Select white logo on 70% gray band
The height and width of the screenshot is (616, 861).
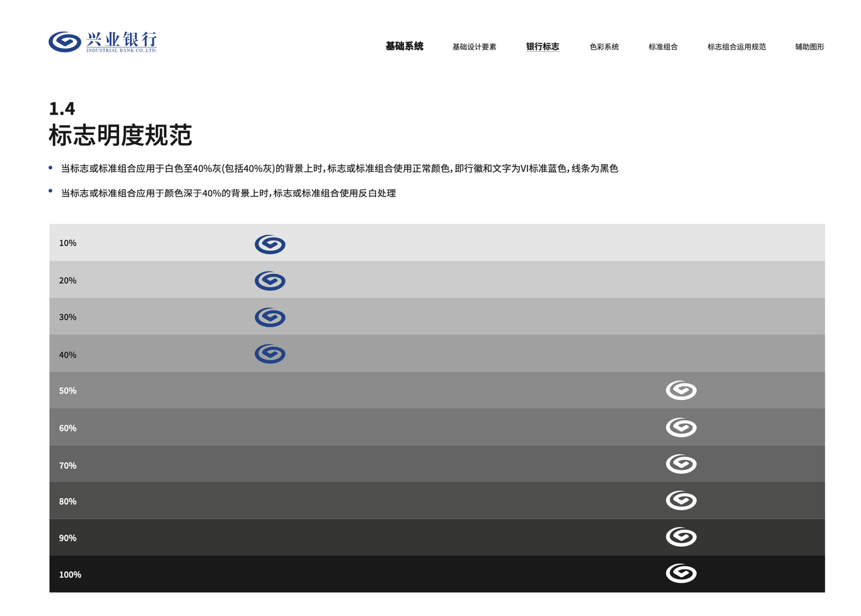[681, 464]
